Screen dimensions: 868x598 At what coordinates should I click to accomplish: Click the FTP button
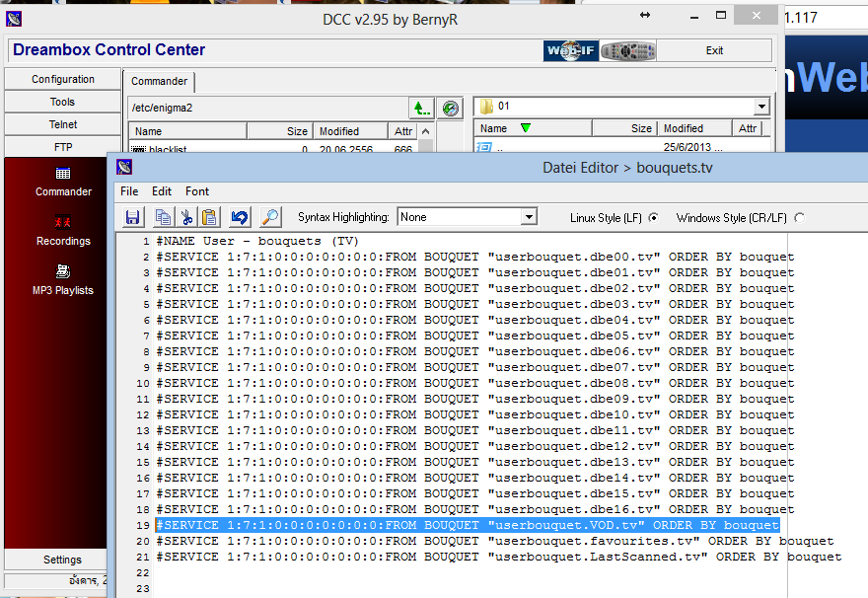(x=62, y=147)
